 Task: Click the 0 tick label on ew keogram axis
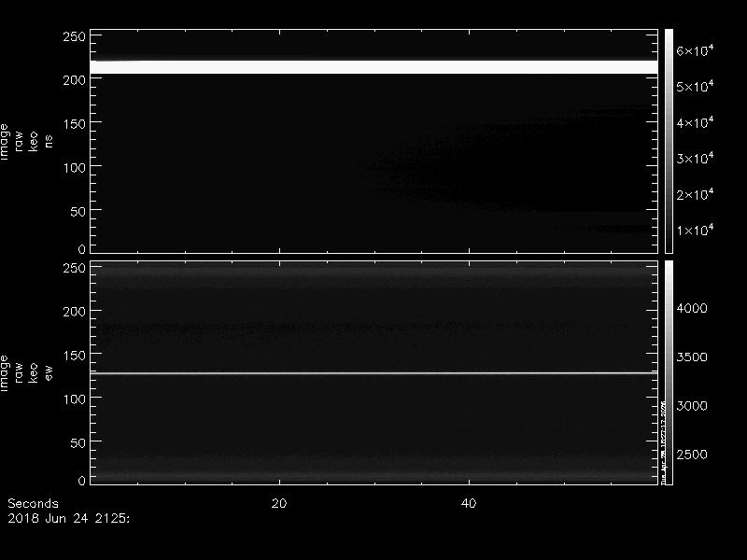tap(82, 480)
